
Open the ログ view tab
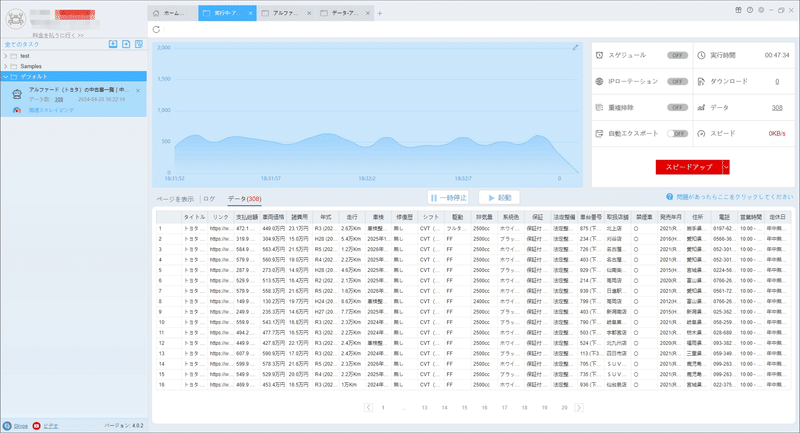pyautogui.click(x=209, y=199)
